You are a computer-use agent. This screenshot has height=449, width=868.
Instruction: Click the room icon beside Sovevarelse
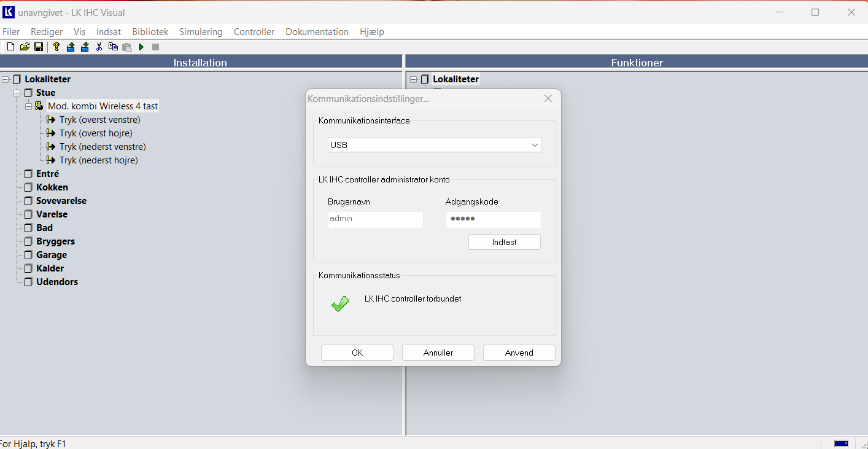click(28, 201)
